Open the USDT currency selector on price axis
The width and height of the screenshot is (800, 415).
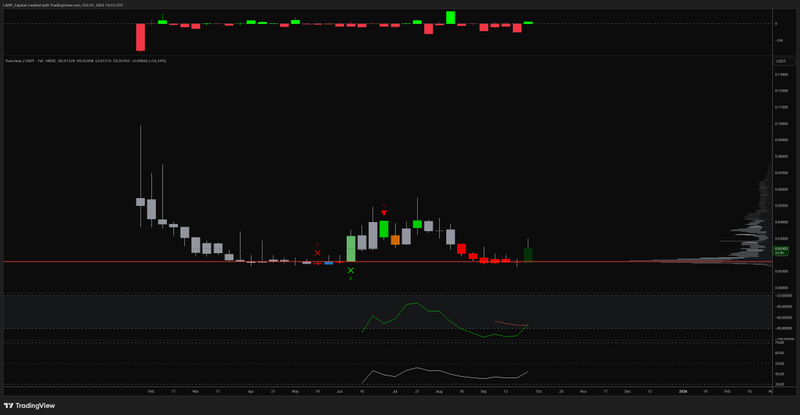click(x=780, y=61)
